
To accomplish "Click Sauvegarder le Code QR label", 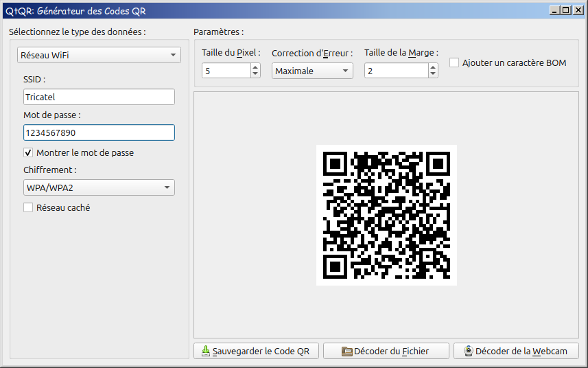I will click(261, 351).
